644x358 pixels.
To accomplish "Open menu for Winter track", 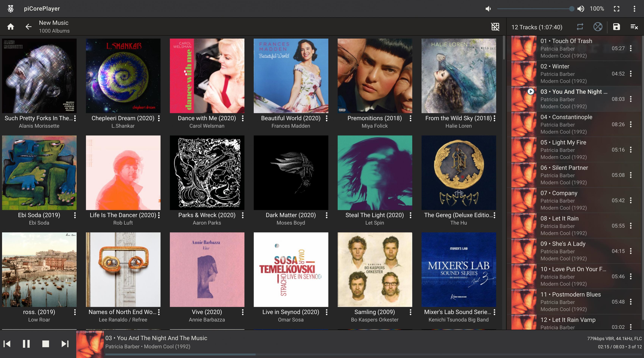I will point(631,73).
